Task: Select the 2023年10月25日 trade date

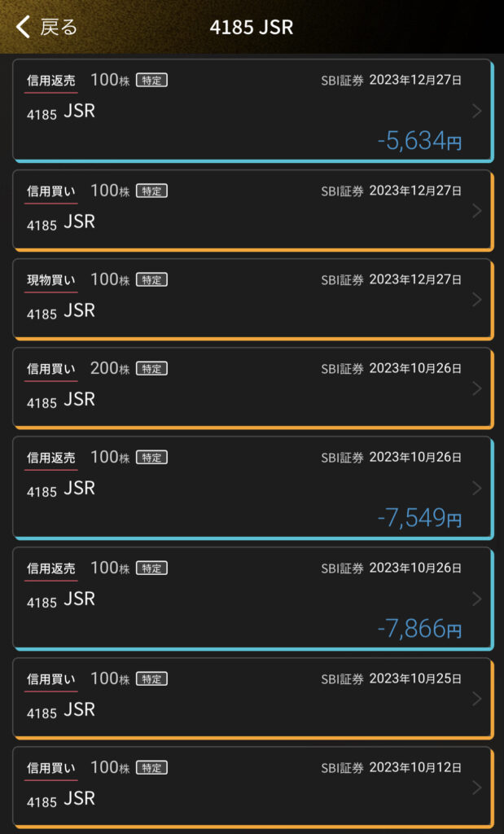Action: tap(415, 678)
